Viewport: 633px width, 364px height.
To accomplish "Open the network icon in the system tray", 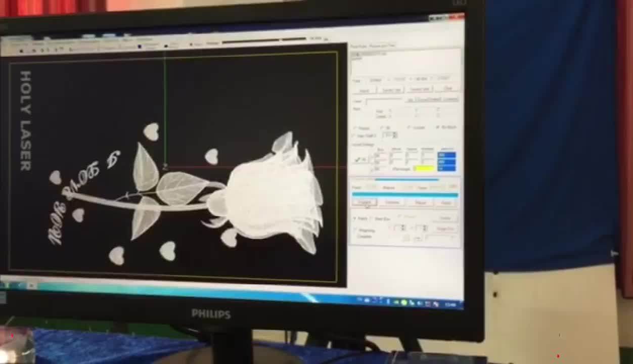I will pos(427,303).
